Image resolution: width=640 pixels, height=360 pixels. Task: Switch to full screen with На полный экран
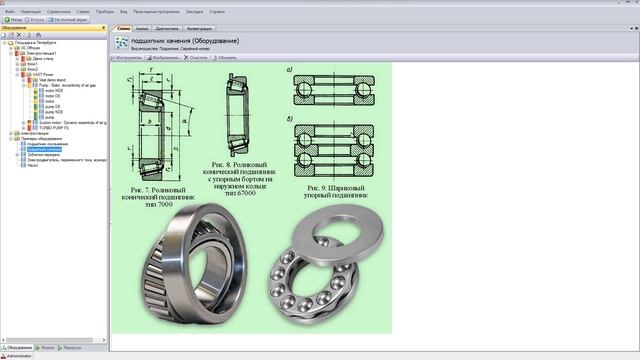pos(68,20)
